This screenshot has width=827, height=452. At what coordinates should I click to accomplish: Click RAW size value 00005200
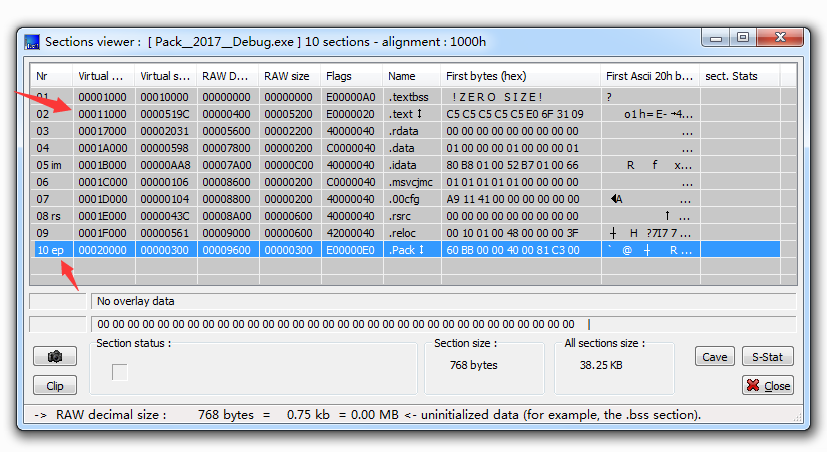pyautogui.click(x=289, y=114)
